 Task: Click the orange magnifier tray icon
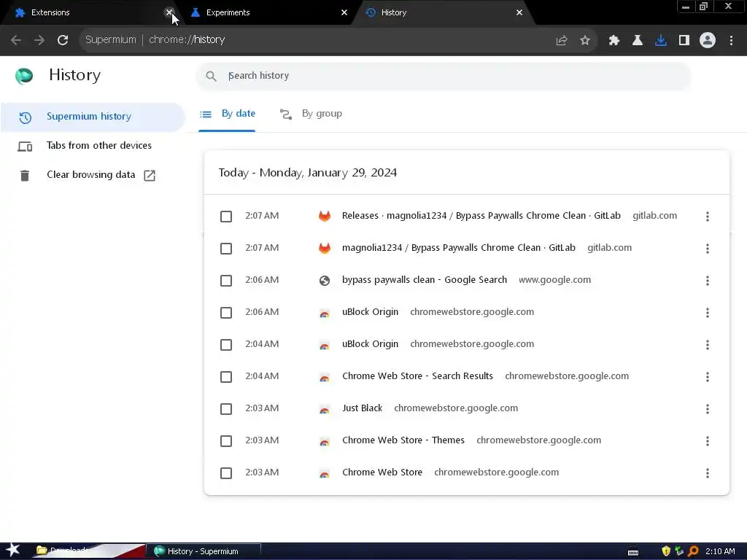[693, 551]
